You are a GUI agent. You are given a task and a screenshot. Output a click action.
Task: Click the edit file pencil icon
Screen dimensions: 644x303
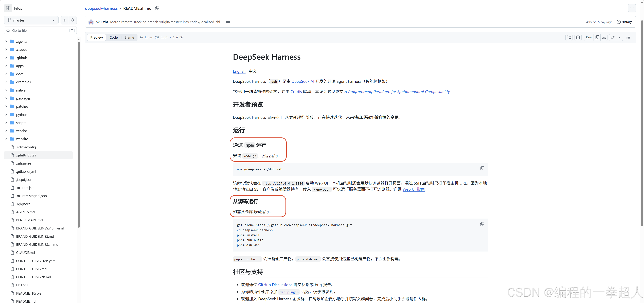613,38
